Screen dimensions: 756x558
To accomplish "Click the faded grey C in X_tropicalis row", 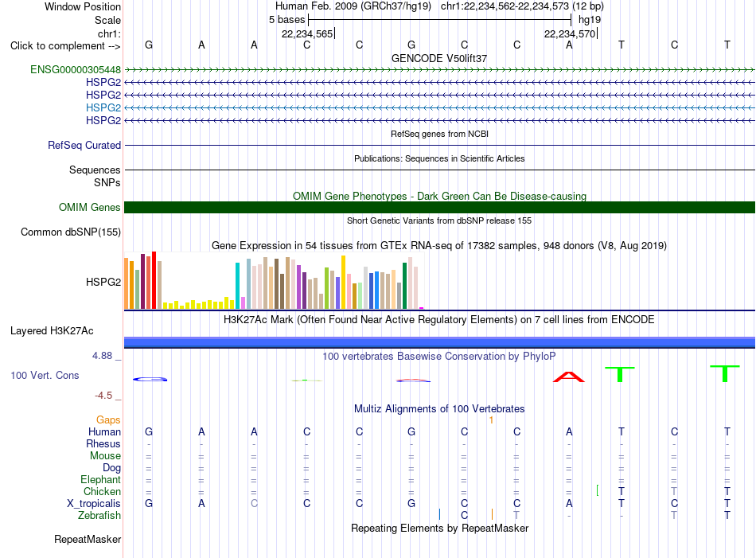I will (x=254, y=504).
